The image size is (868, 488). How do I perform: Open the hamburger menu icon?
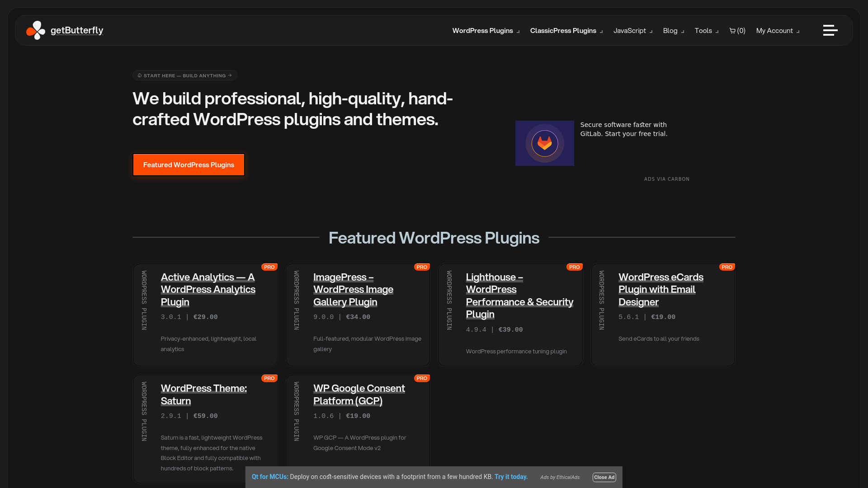pyautogui.click(x=830, y=30)
